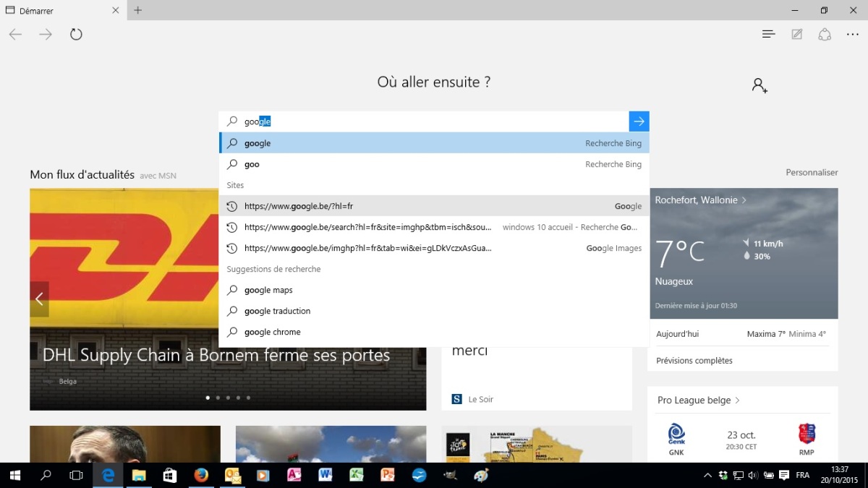Open Access from the taskbar
The image size is (868, 488).
pos(294,475)
